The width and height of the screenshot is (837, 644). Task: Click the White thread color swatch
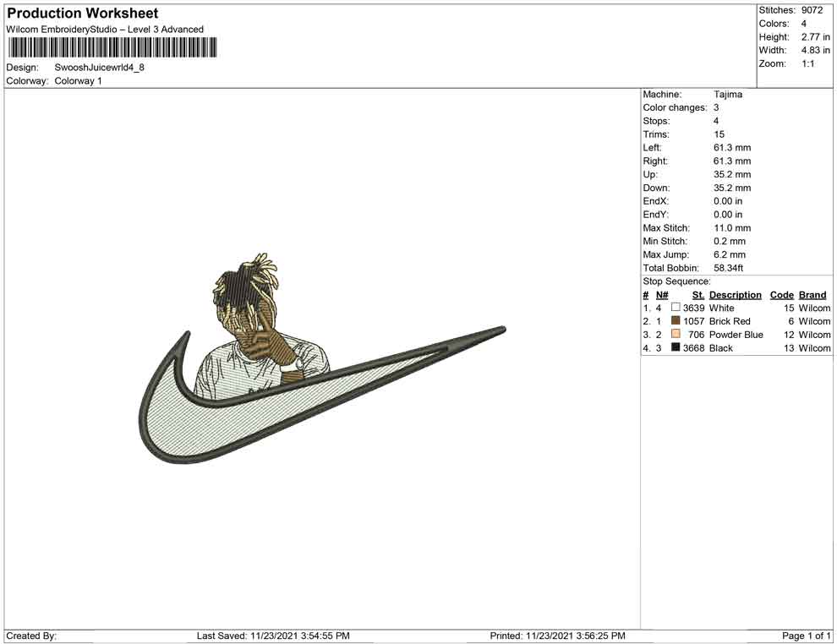click(676, 308)
